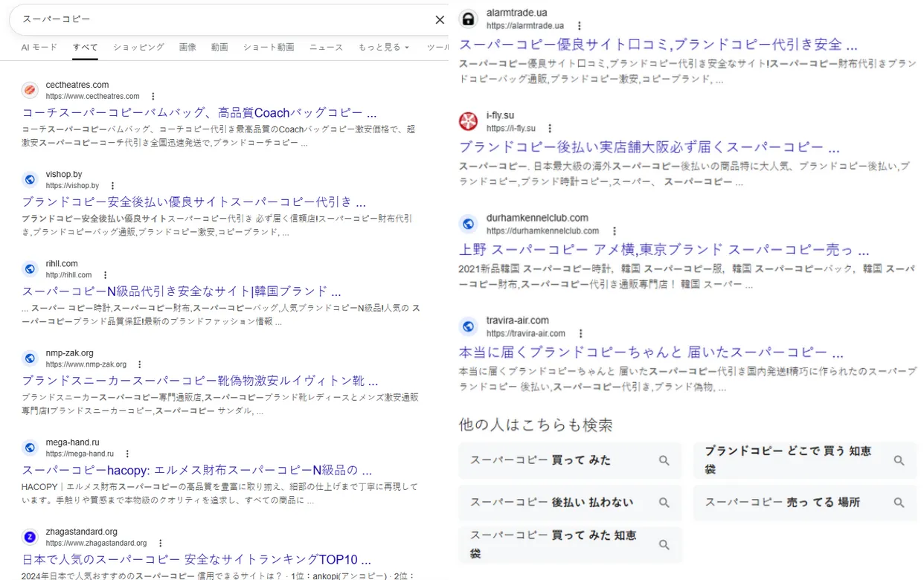Open more options for nmp-zak.org result
This screenshot has width=924, height=580.
tap(139, 364)
